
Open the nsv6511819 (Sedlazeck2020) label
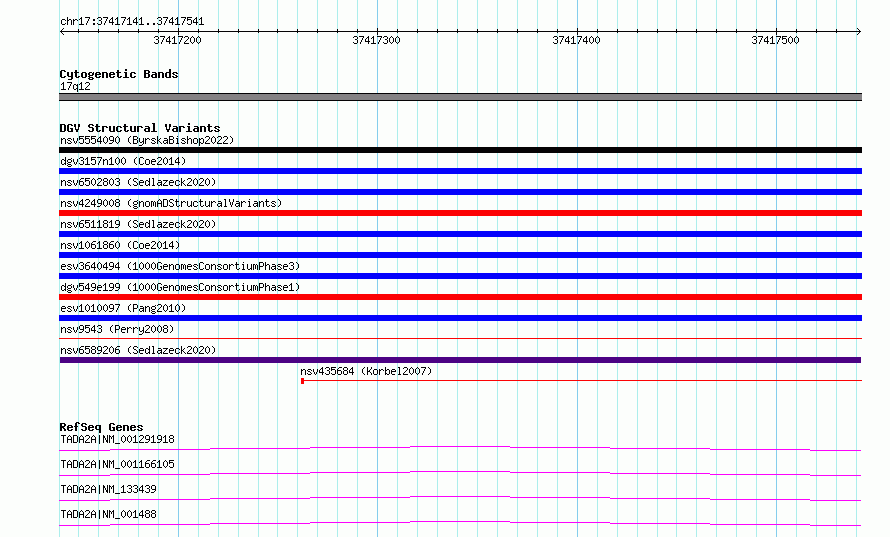(x=138, y=224)
